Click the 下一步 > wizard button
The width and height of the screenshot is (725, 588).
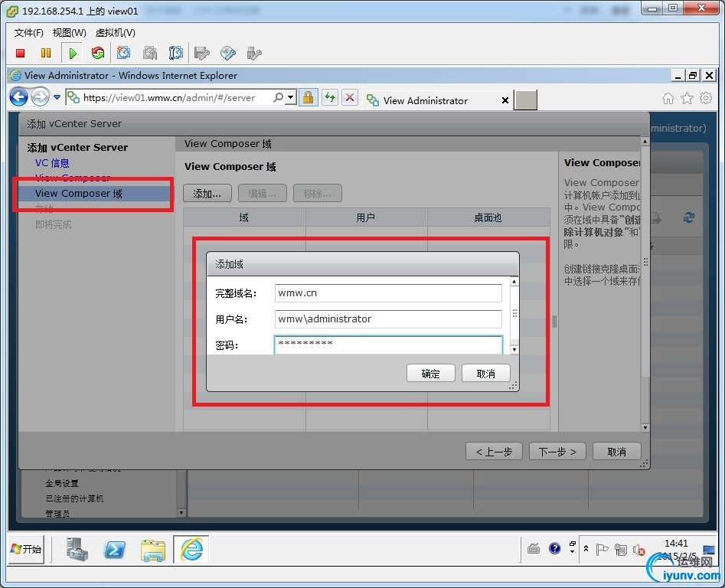(x=557, y=452)
